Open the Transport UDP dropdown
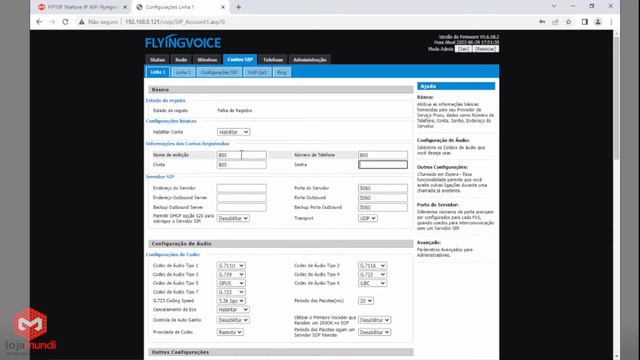 367,218
